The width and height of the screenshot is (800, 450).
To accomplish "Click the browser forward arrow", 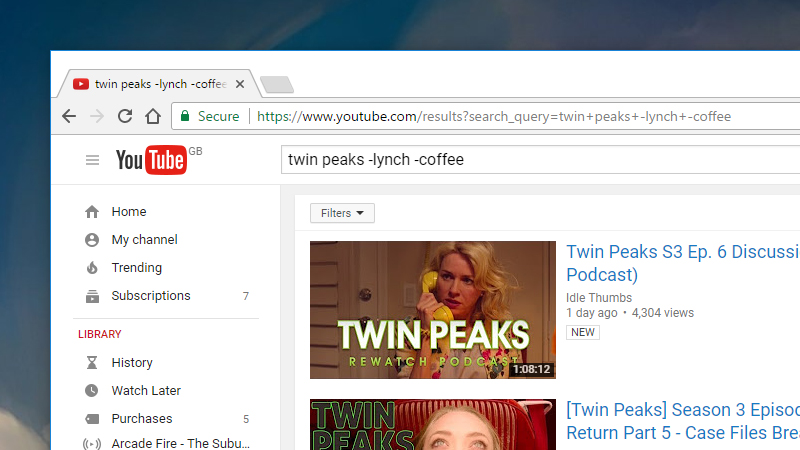I will click(x=96, y=116).
